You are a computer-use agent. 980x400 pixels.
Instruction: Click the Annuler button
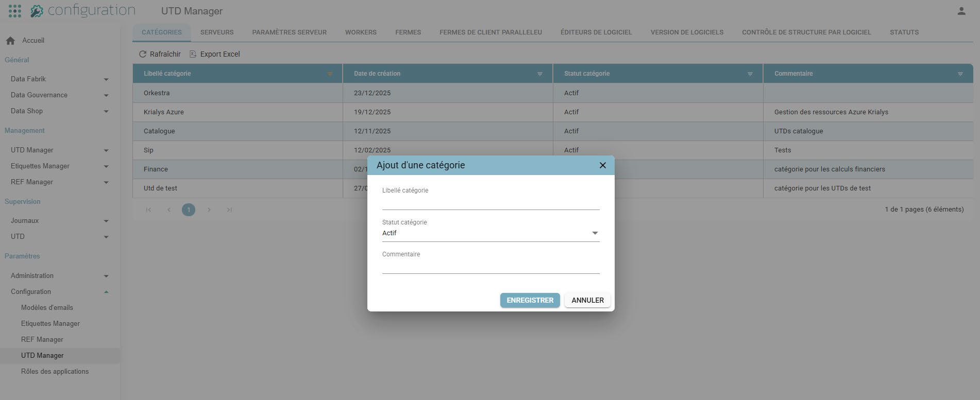pyautogui.click(x=587, y=300)
